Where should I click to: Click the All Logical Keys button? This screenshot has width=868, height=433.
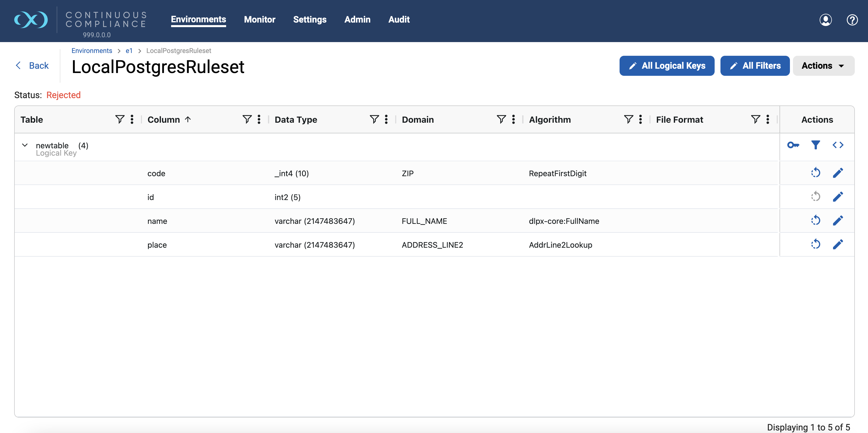point(666,65)
